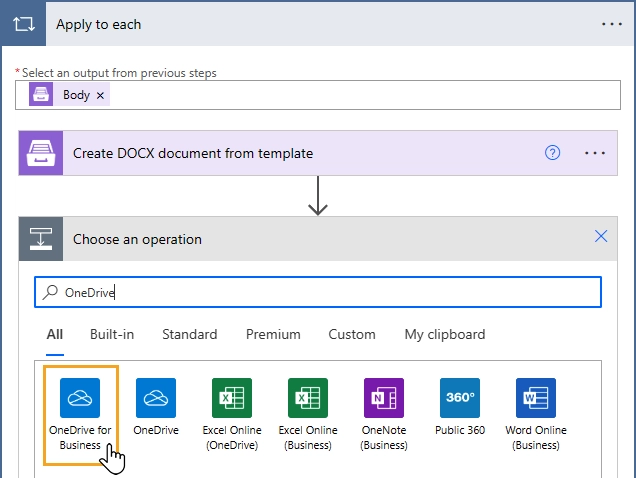Image resolution: width=636 pixels, height=478 pixels.
Task: Click the Choose an operation title
Action: click(x=137, y=239)
